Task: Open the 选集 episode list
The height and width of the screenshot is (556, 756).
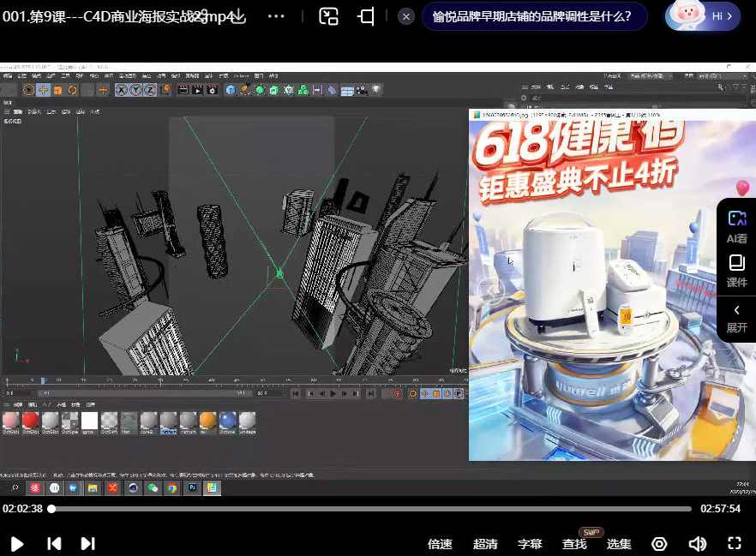Action: pyautogui.click(x=619, y=543)
